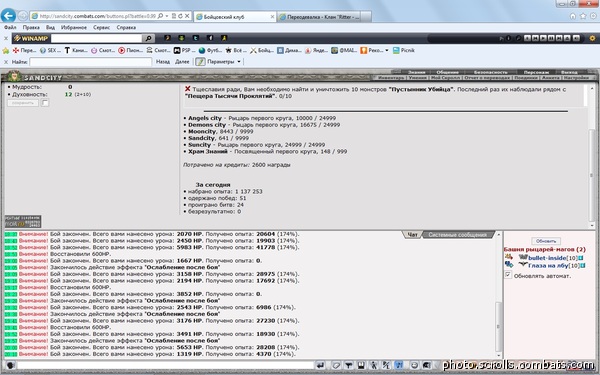
Task: Click the filter funnel icon in chat bar
Action: (x=349, y=365)
